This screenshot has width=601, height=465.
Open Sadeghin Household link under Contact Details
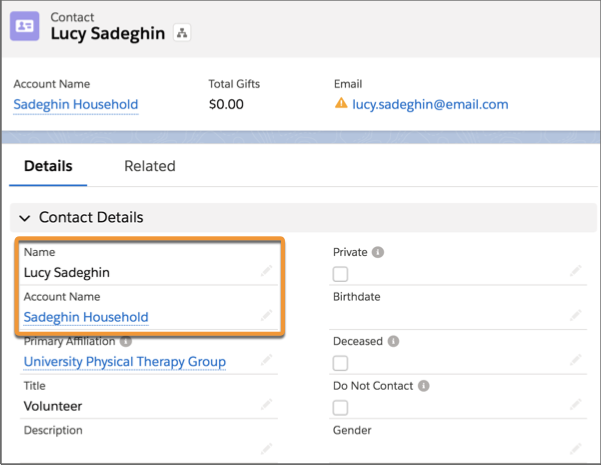[86, 317]
